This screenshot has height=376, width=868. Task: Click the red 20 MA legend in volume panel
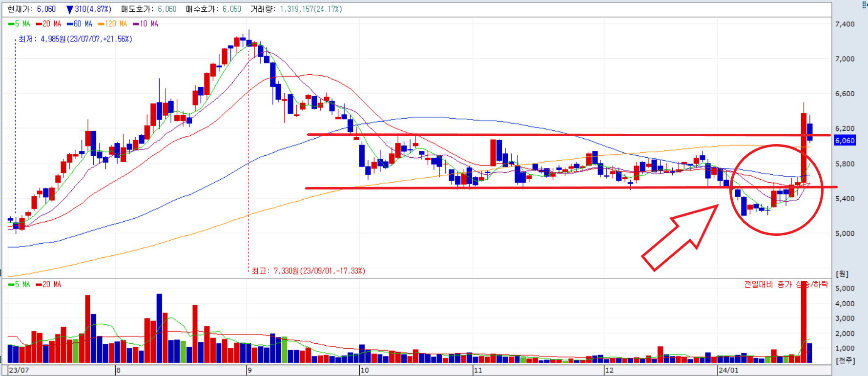pos(48,284)
